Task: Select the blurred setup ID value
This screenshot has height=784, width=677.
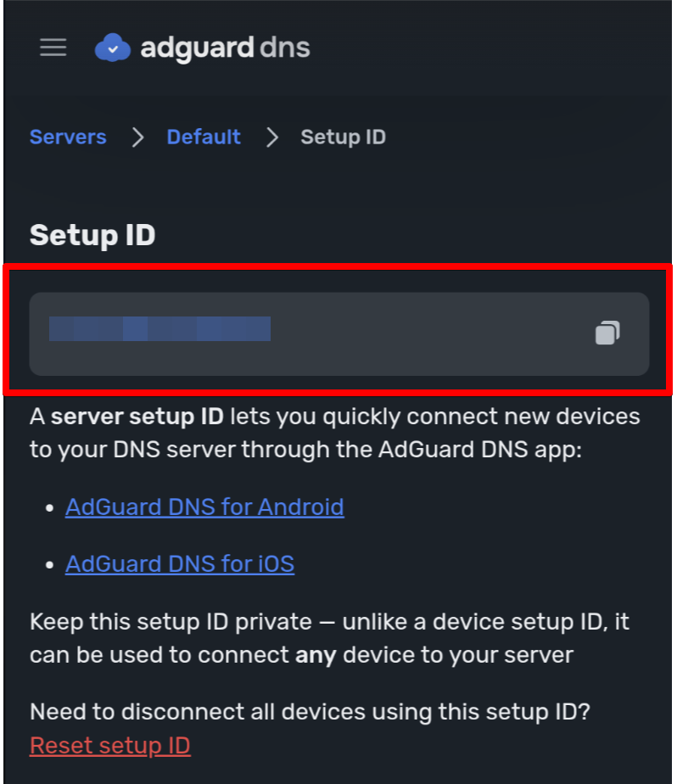Action: click(159, 328)
